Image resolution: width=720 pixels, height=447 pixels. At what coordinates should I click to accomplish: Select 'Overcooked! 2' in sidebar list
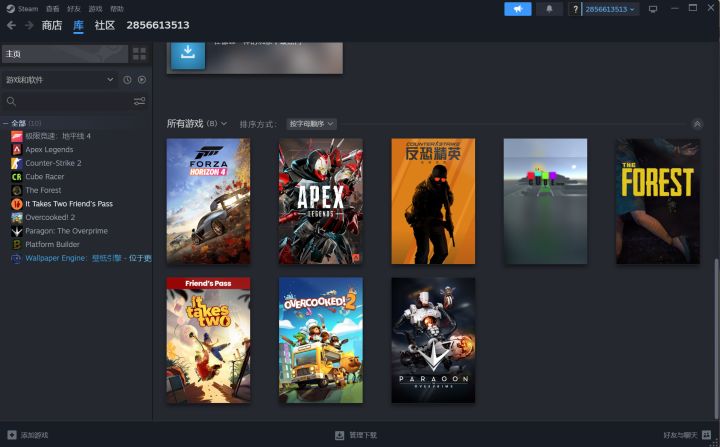point(50,217)
